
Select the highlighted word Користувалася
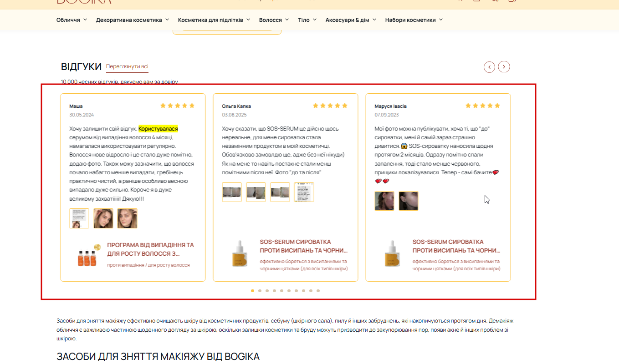(x=158, y=129)
